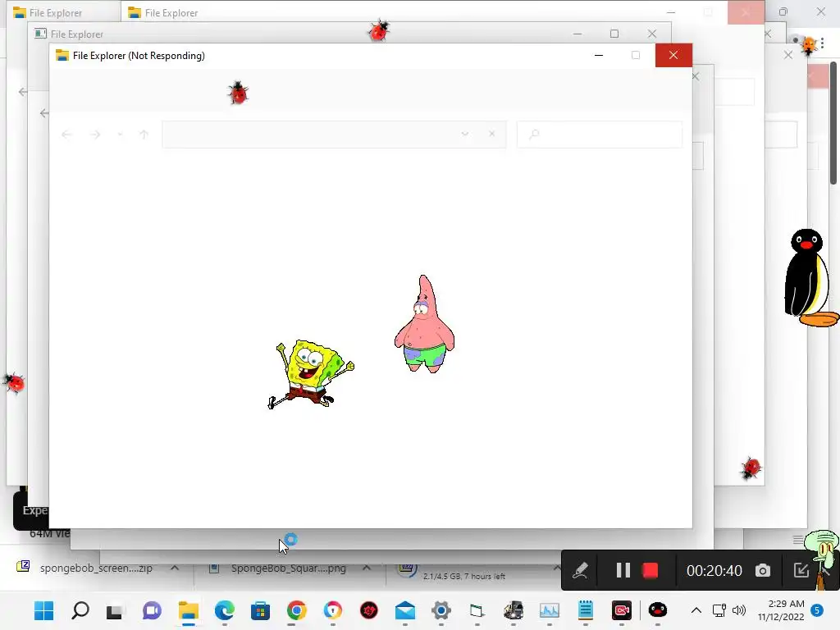The width and height of the screenshot is (840, 630).
Task: Click the Pingu penguin desktop character
Action: 811,277
